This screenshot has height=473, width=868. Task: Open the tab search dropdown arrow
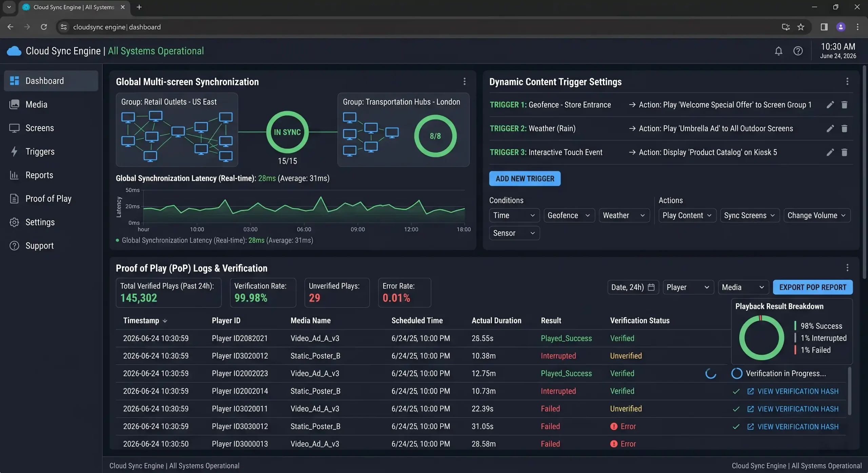pos(9,7)
